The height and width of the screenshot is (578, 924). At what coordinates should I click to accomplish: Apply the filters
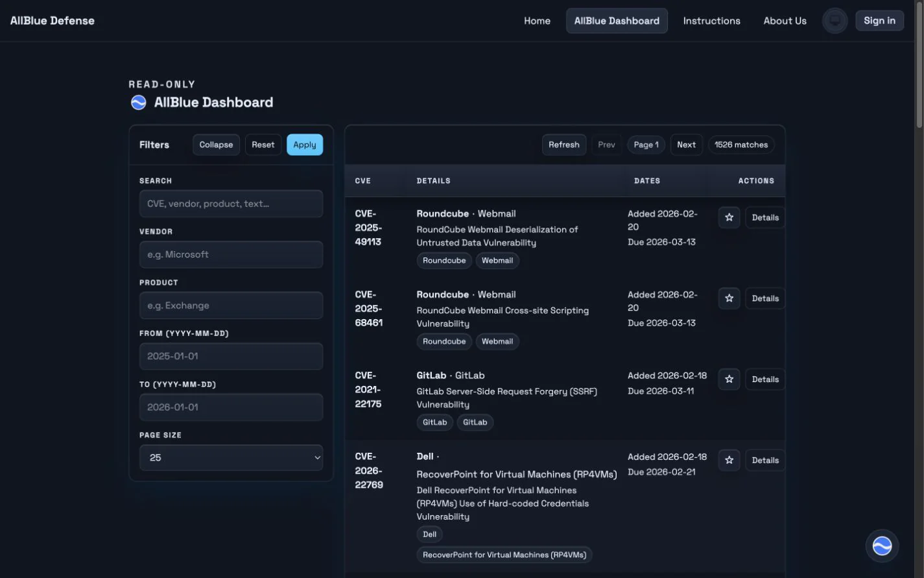(304, 145)
